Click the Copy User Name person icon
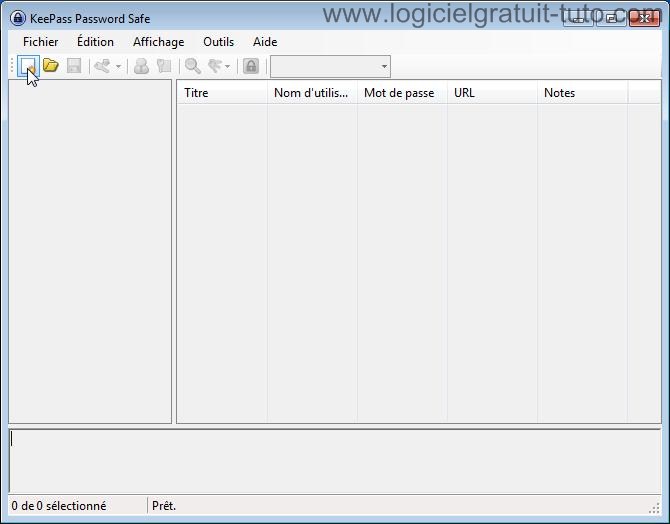This screenshot has width=670, height=524. tap(141, 66)
